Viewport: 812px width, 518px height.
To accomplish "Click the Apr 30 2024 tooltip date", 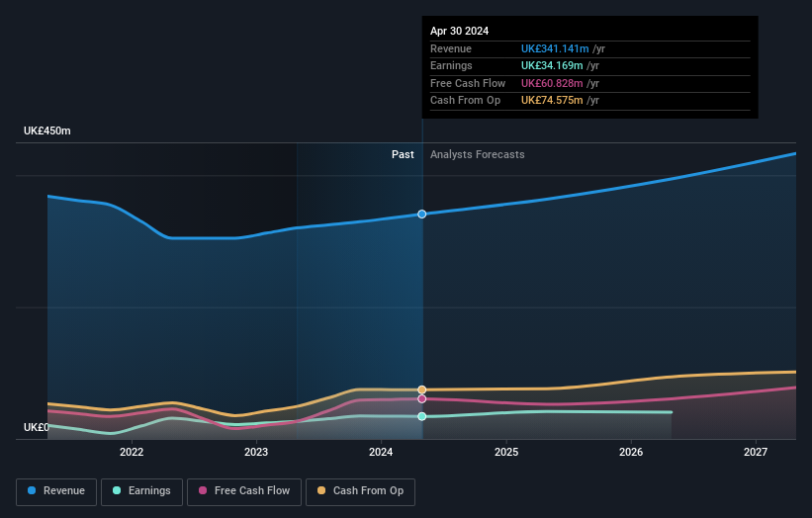I will tap(459, 31).
